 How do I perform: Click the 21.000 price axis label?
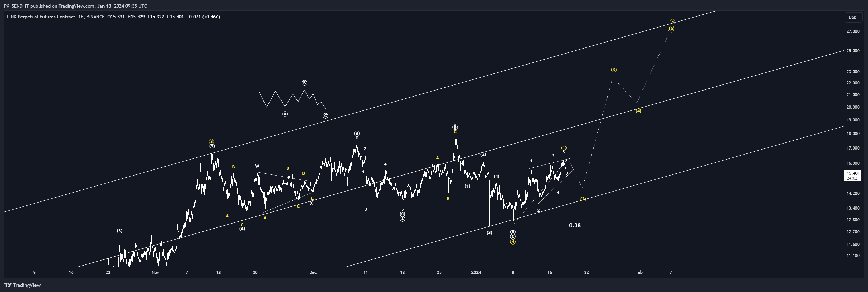click(x=853, y=94)
